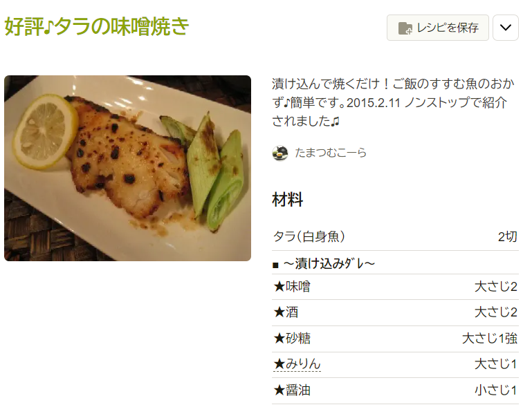Click the folder icon in save recipe button
The width and height of the screenshot is (532, 416).
(405, 28)
